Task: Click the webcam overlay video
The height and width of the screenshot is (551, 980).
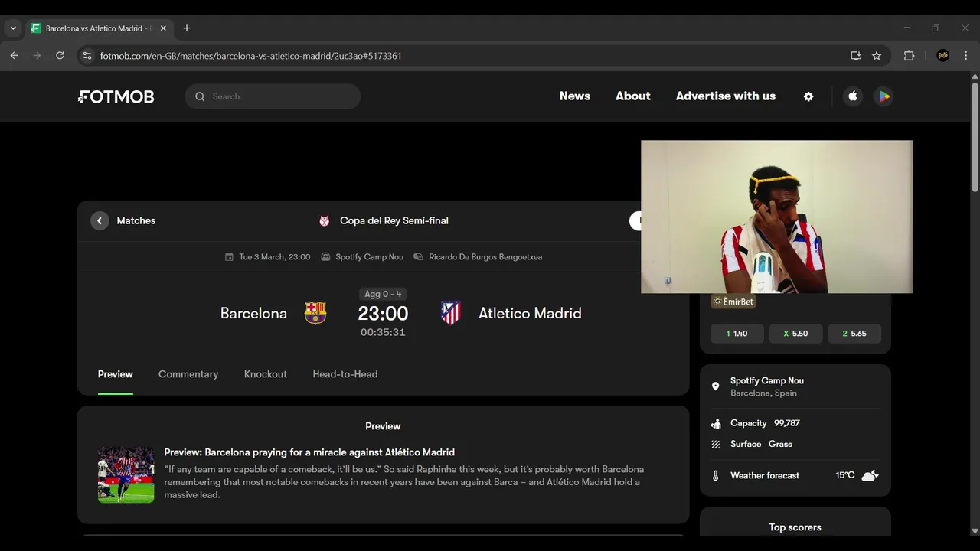Action: (x=776, y=217)
